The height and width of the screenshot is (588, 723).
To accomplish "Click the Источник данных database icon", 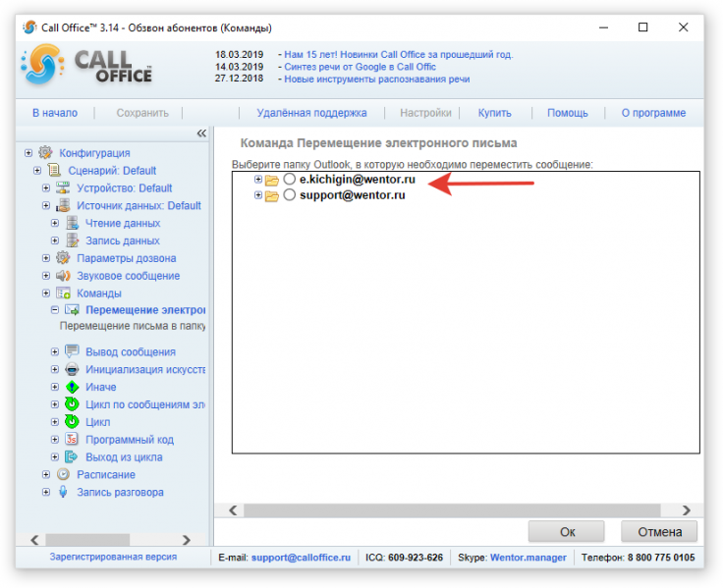I will (63, 205).
